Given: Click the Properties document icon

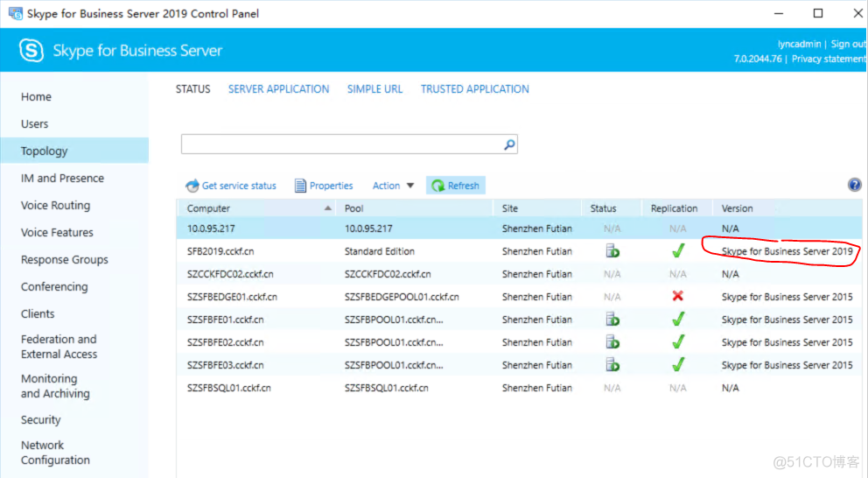Looking at the screenshot, I should click(300, 186).
